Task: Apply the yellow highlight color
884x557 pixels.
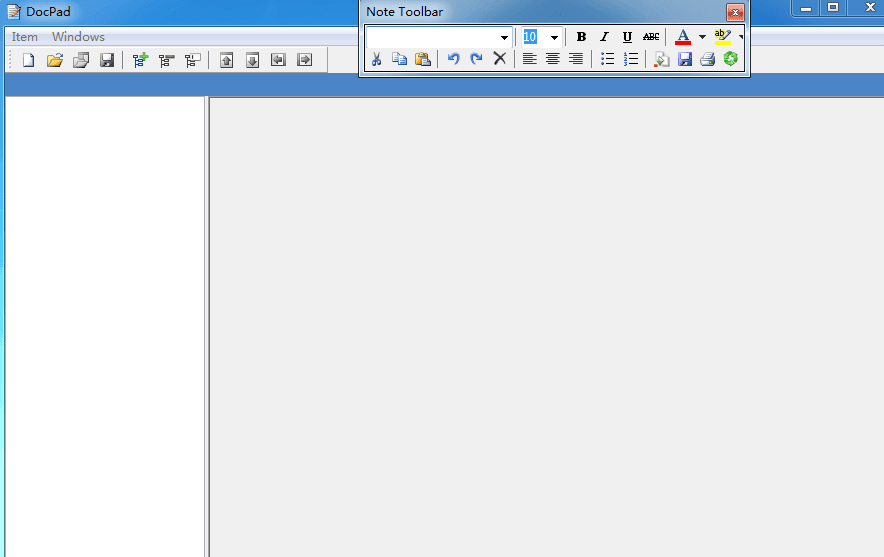Action: coord(722,37)
